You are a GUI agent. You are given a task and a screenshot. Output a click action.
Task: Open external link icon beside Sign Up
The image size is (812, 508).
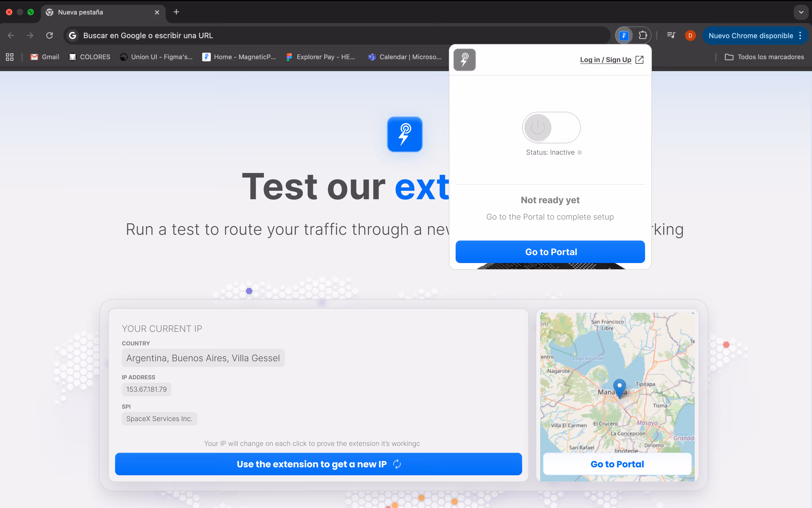click(x=639, y=60)
